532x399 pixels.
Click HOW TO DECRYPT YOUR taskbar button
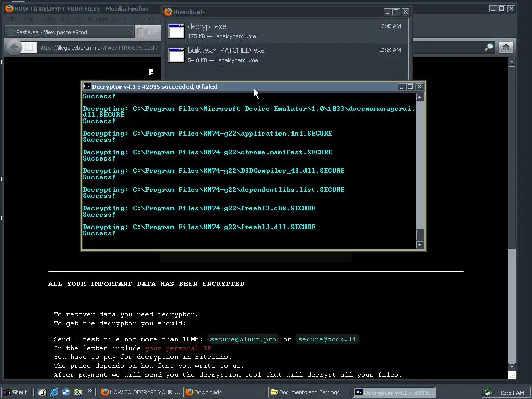coord(141,392)
